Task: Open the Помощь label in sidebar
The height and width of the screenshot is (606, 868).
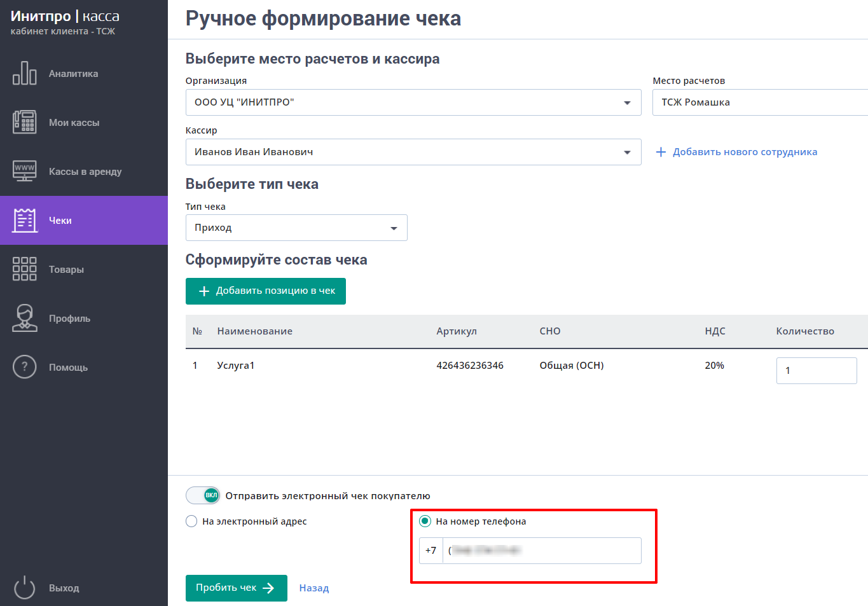Action: click(69, 368)
